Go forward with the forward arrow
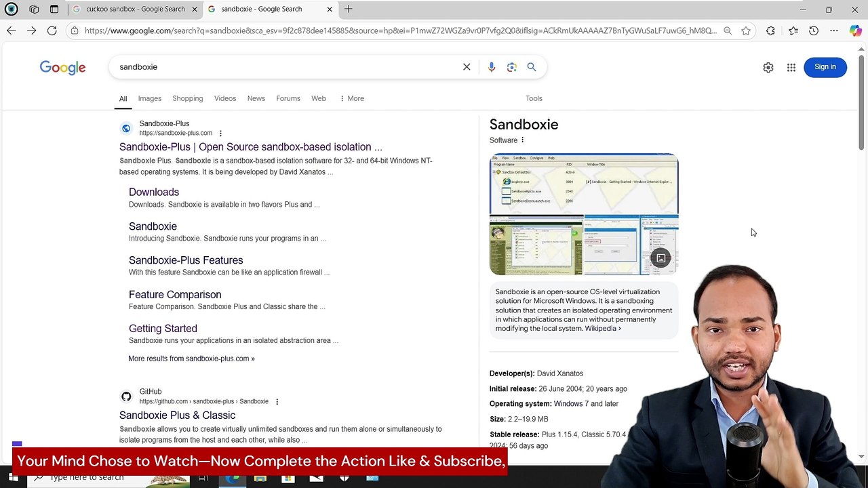Viewport: 868px width, 488px height. [x=31, y=30]
